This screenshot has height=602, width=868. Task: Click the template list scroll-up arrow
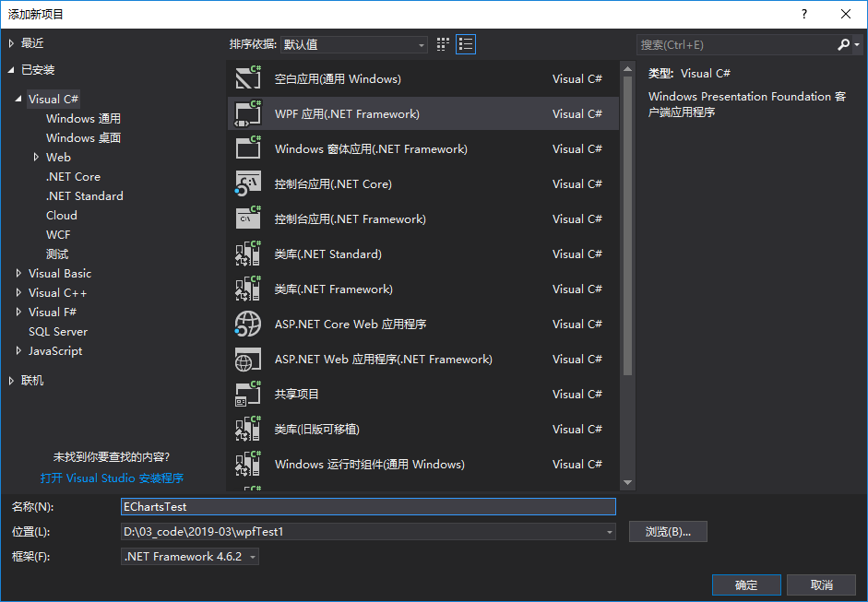point(627,69)
